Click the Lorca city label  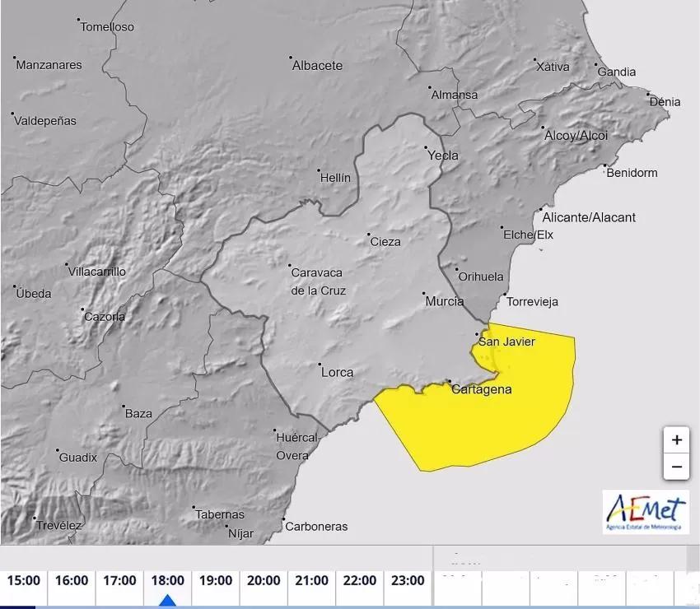click(337, 372)
